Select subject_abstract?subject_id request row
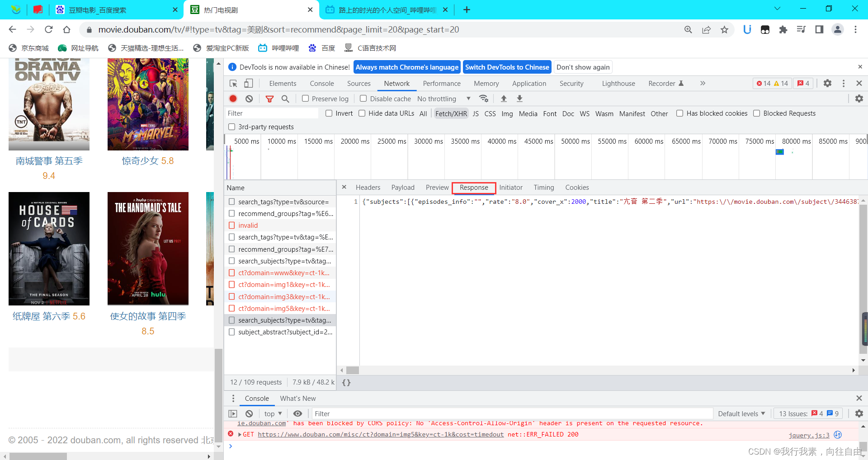The height and width of the screenshot is (460, 868). (280, 332)
